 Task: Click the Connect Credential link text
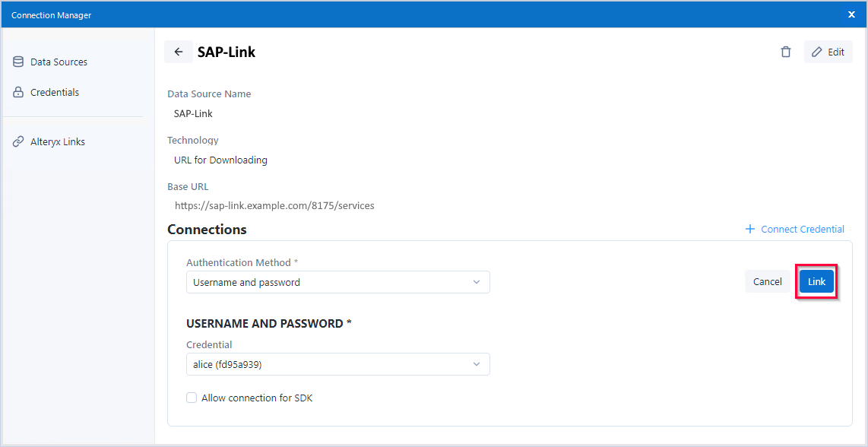tap(803, 230)
